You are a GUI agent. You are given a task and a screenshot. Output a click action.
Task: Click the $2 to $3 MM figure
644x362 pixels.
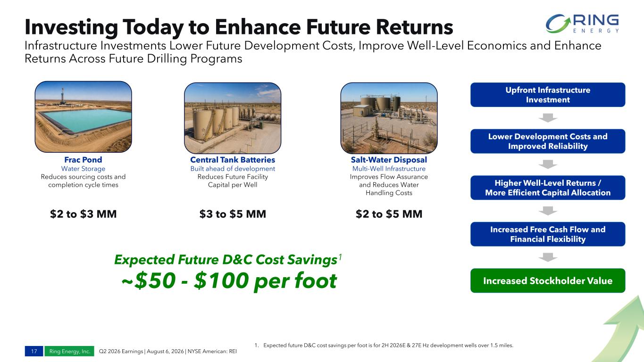point(84,214)
